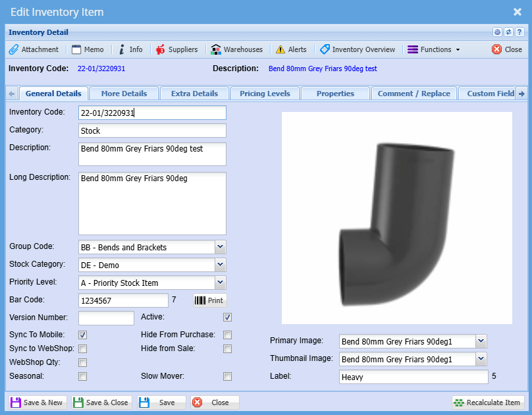Open the Memo toolbar item
The image size is (532, 415).
pyautogui.click(x=88, y=49)
